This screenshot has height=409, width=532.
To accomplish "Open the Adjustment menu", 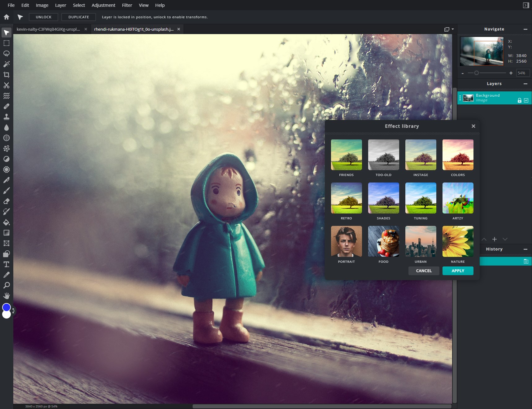I will click(103, 5).
